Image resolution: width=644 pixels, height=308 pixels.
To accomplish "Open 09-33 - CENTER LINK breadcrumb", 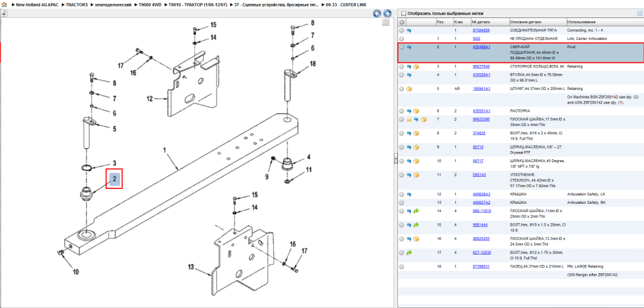I will click(345, 4).
